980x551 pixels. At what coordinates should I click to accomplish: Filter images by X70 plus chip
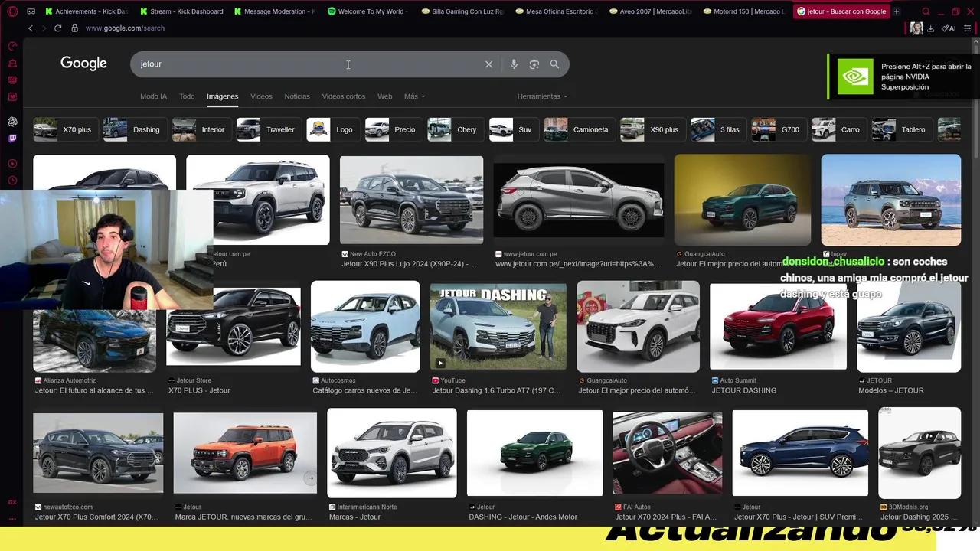pyautogui.click(x=64, y=129)
